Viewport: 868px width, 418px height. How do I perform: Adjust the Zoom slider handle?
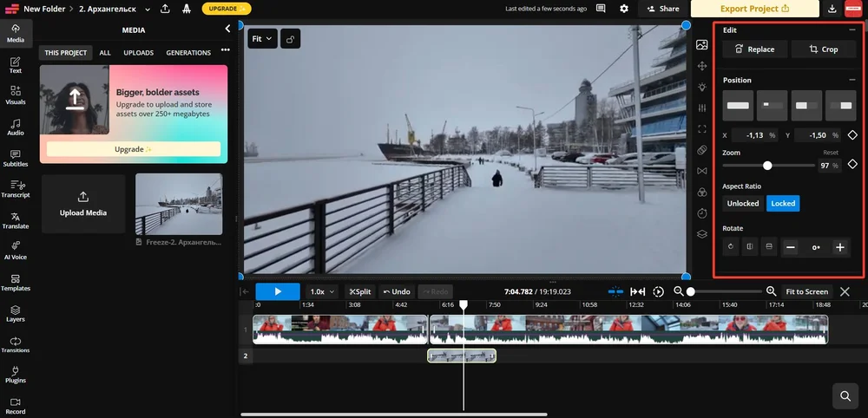[x=767, y=166]
